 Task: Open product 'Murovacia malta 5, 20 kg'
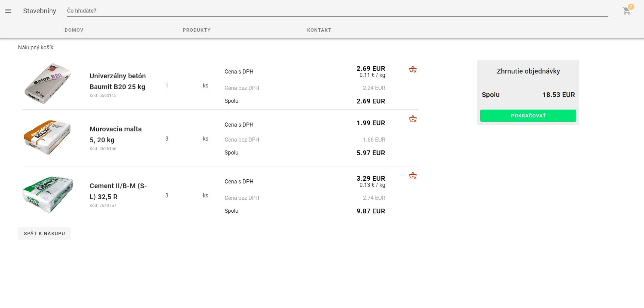tap(116, 134)
